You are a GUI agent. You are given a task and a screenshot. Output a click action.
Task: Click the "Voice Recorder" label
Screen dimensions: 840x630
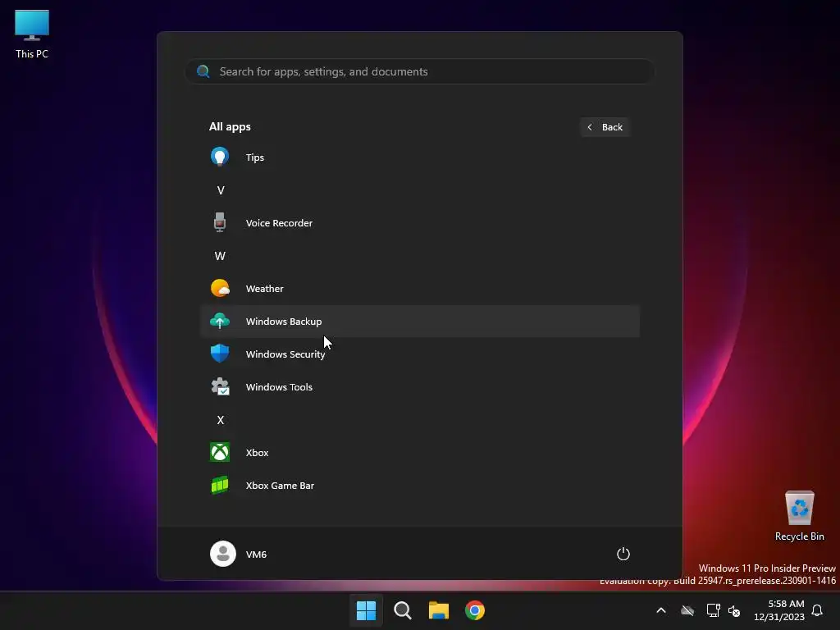279,223
